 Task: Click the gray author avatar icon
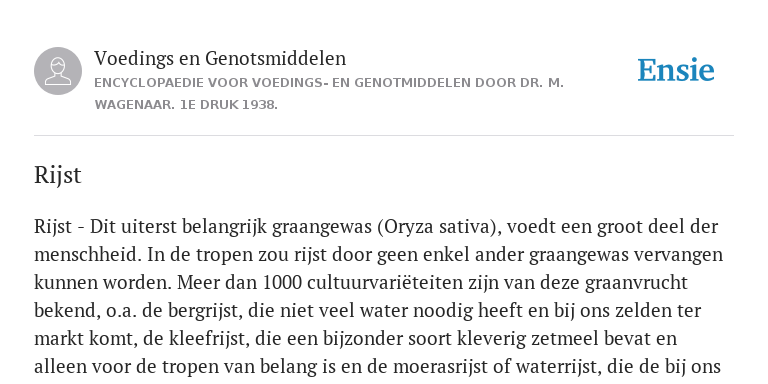click(58, 71)
